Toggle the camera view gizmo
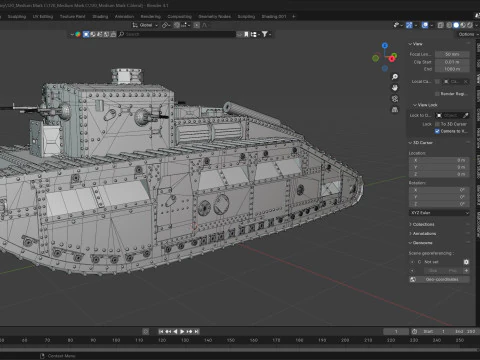The height and width of the screenshot is (360, 480). (395, 99)
